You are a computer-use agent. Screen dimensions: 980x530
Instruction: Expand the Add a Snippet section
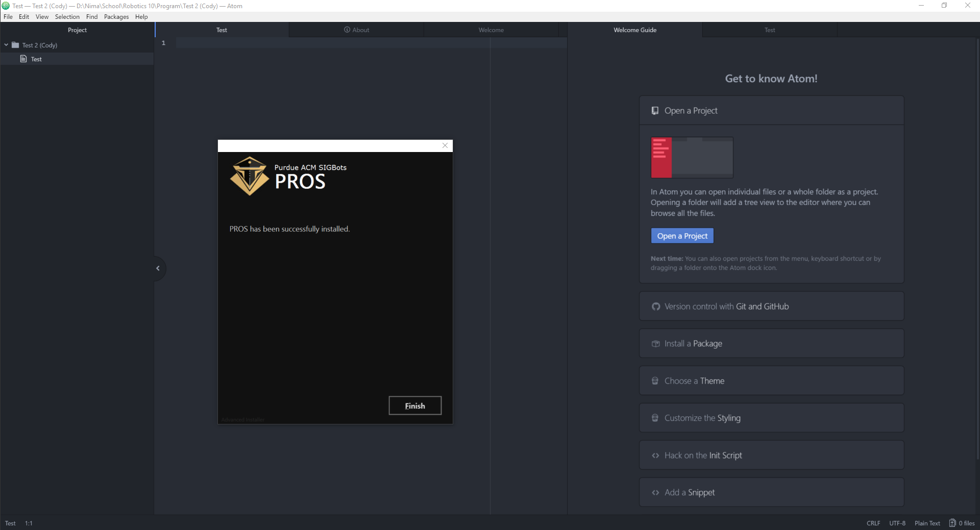click(771, 492)
